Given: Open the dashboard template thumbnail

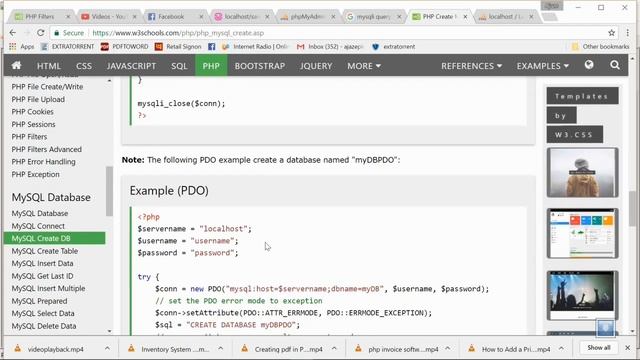Looking at the screenshot, I should pos(582,233).
